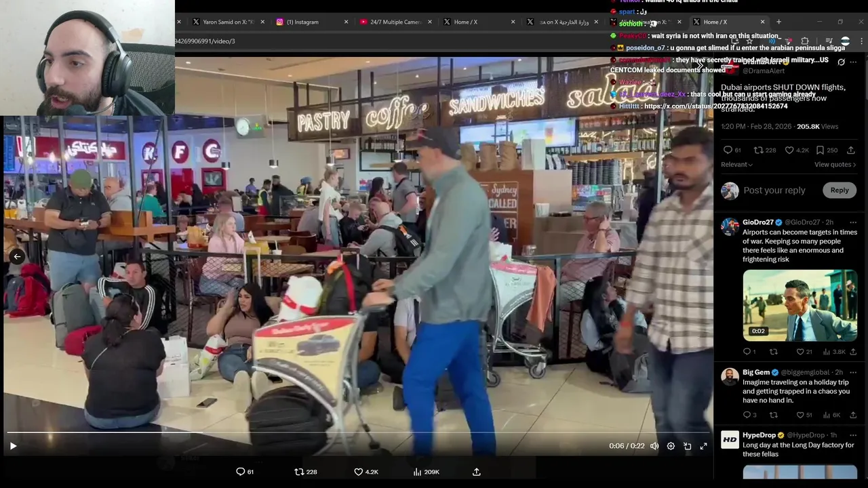Share GioDro27 comment
The image size is (868, 488).
[x=853, y=352]
